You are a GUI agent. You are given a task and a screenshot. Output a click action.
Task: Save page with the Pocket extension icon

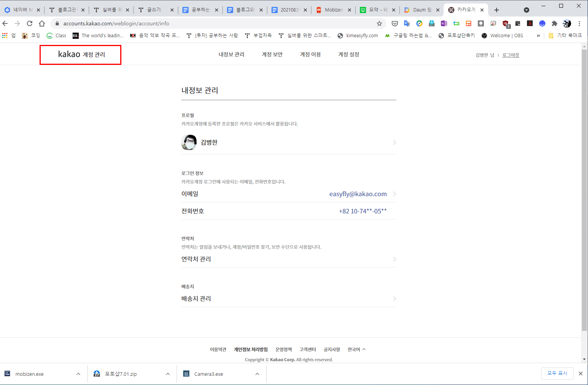click(x=394, y=23)
